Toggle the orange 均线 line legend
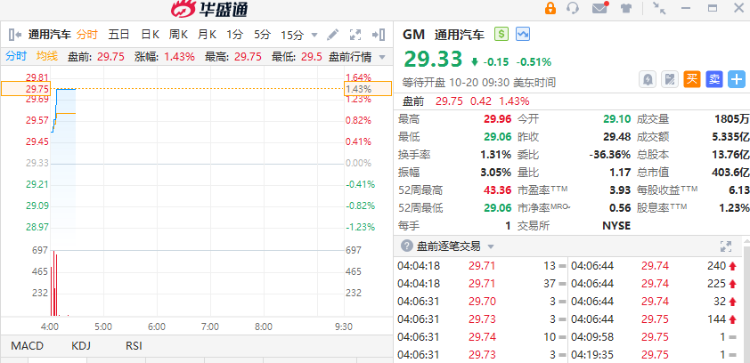Screen dimensions: 750x363 pyautogui.click(x=47, y=56)
